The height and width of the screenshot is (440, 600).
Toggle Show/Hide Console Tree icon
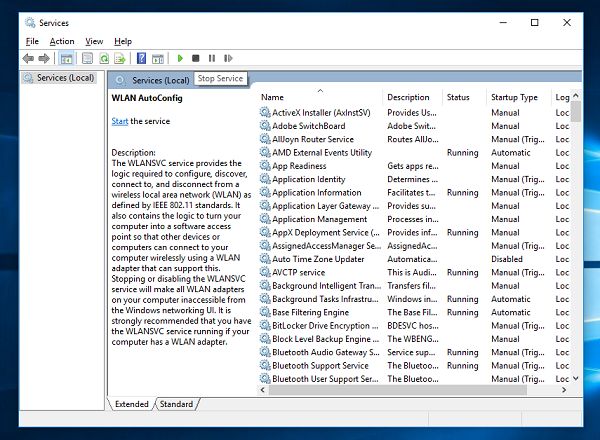[66, 59]
